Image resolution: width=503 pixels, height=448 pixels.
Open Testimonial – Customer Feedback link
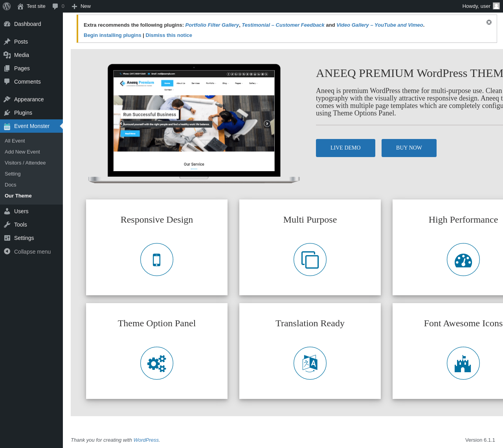(x=283, y=25)
